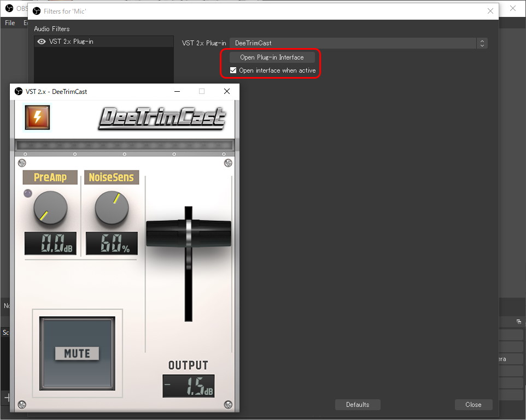The height and width of the screenshot is (420, 526).
Task: Turn the PreAmp knob
Action: pos(50,208)
